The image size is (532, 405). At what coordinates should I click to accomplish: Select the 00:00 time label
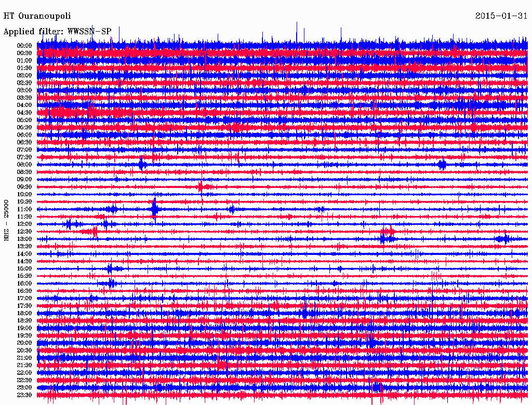[x=24, y=46]
